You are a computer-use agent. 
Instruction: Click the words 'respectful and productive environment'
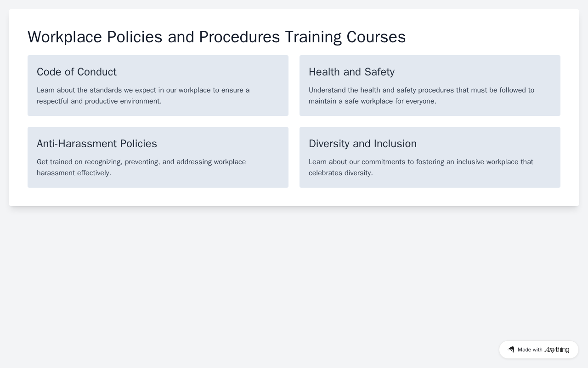pyautogui.click(x=98, y=101)
